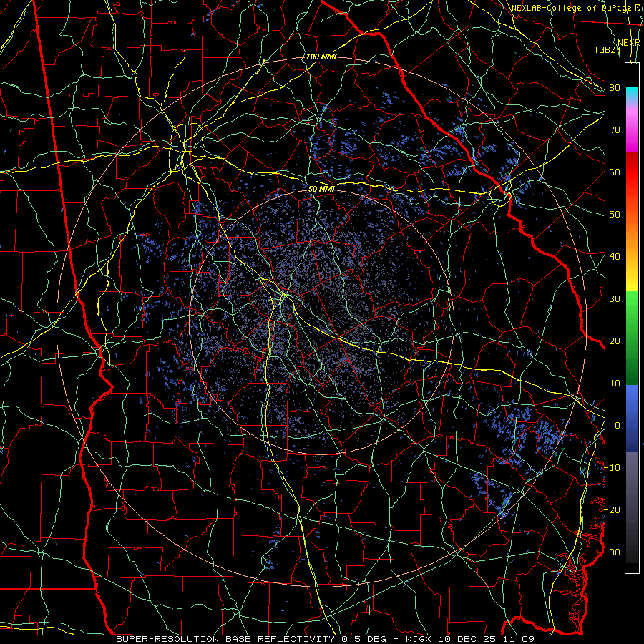Click the positive 10 value on the scale
The width and height of the screenshot is (644, 644).
point(615,384)
